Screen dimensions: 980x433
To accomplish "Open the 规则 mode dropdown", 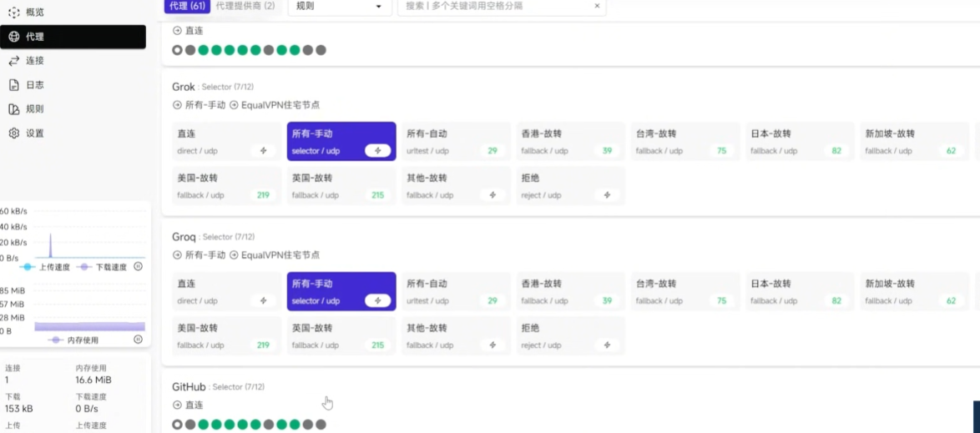I will click(339, 6).
